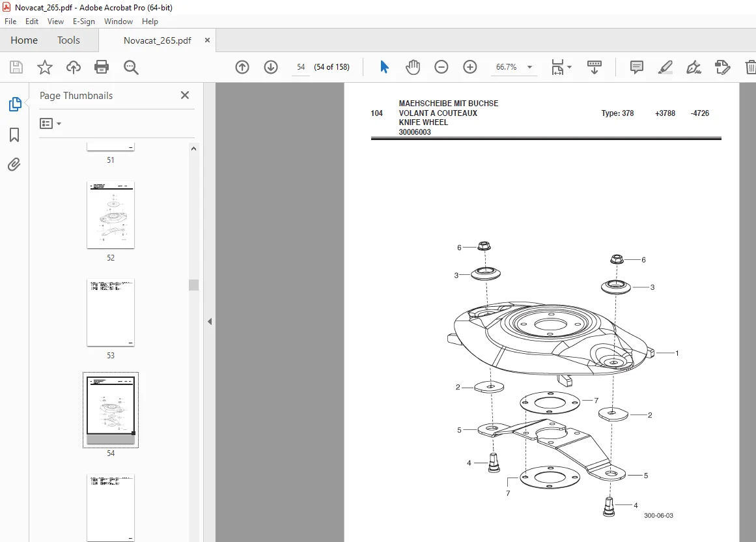756x542 pixels.
Task: Collapse the navigation pane arrow
Action: (x=210, y=321)
